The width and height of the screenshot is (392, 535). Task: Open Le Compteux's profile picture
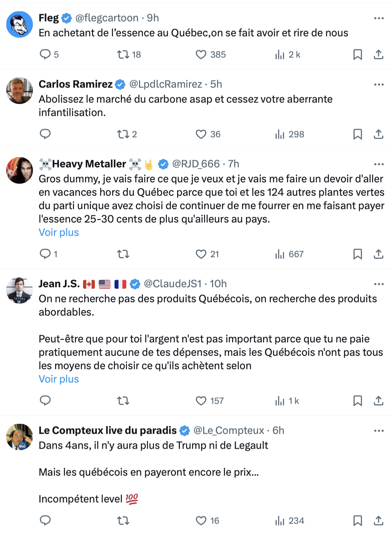coord(20,437)
